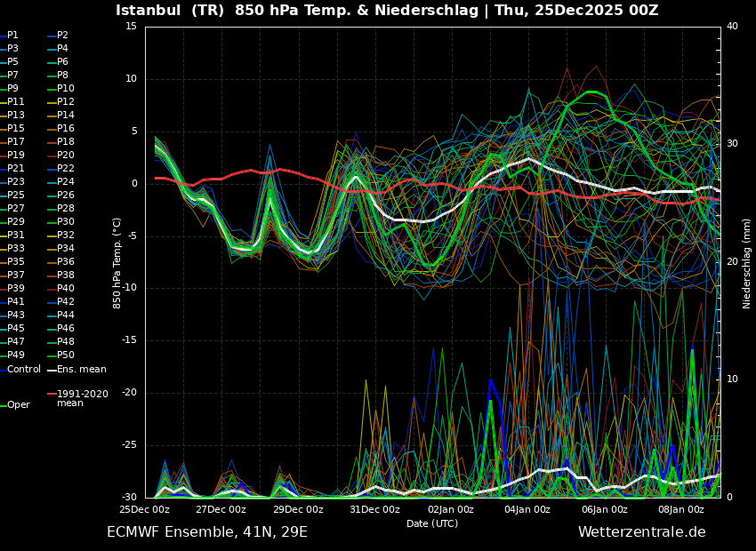The width and height of the screenshot is (756, 551).
Task: Click temperature axis value -10
Action: pos(130,288)
